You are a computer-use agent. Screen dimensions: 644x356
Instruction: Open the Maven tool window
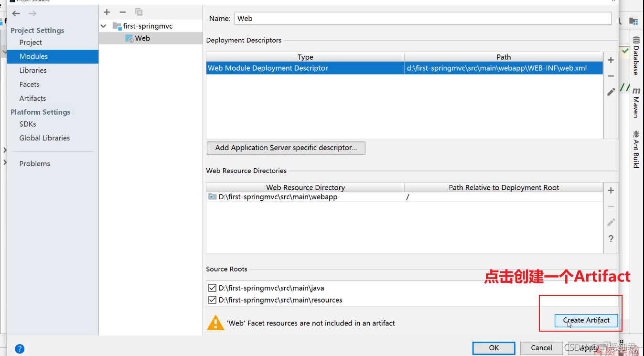coord(636,103)
